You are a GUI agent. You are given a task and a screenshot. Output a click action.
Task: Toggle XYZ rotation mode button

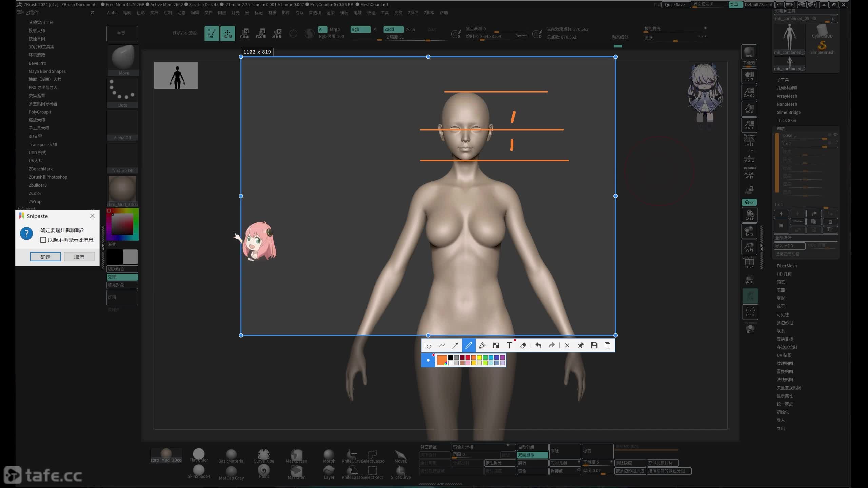(749, 202)
